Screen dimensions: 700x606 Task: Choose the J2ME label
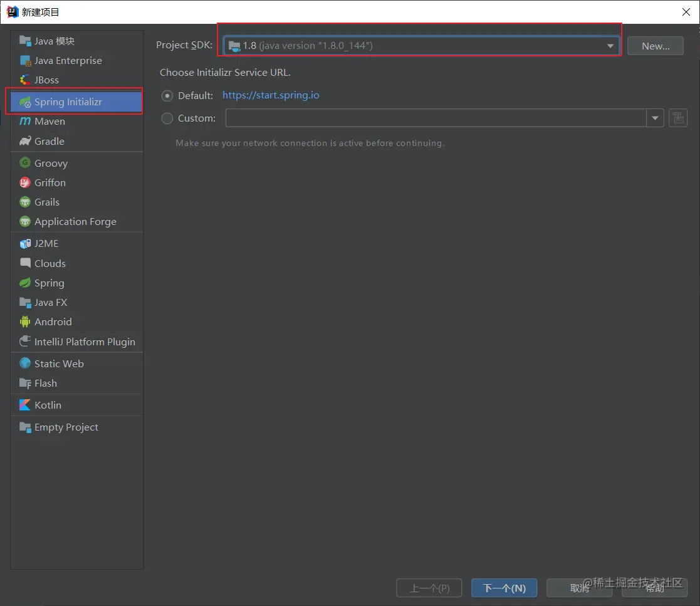coord(46,243)
